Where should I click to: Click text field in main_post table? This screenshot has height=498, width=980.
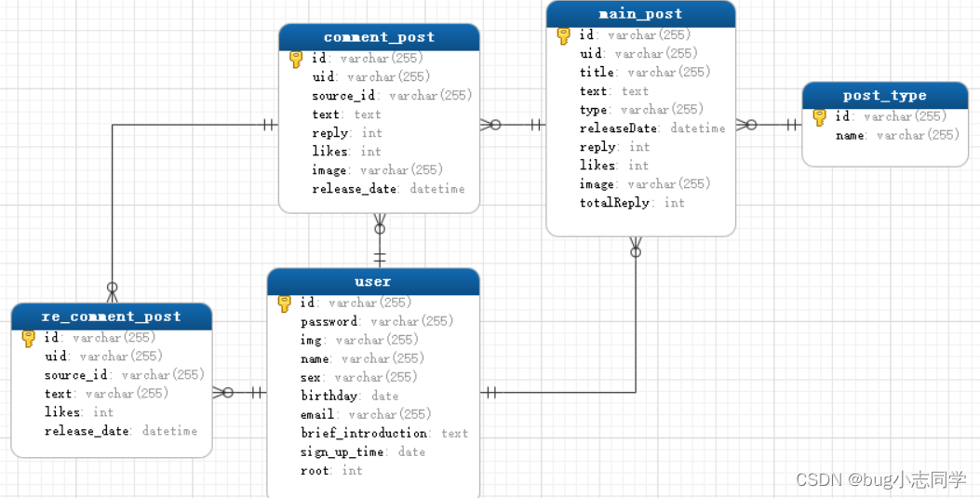[x=613, y=91]
